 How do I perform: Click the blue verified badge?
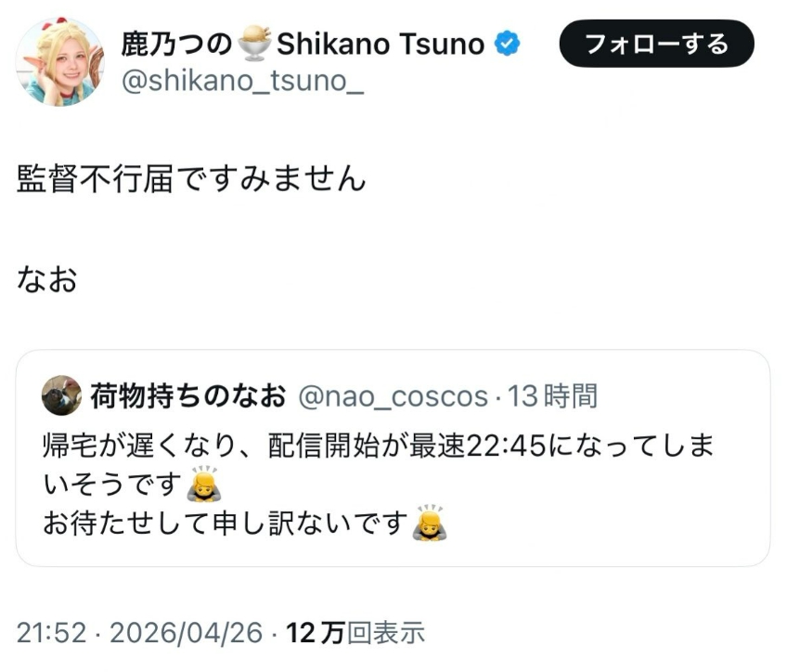point(508,44)
